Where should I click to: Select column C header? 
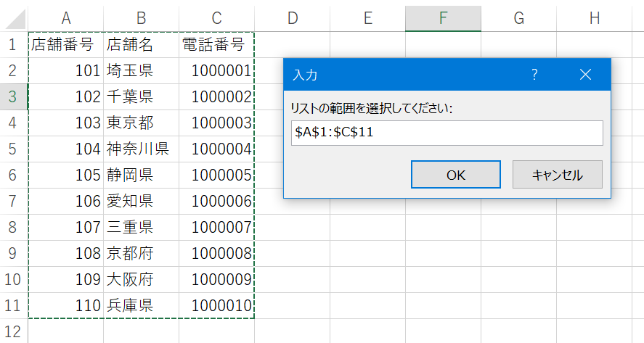coord(217,18)
